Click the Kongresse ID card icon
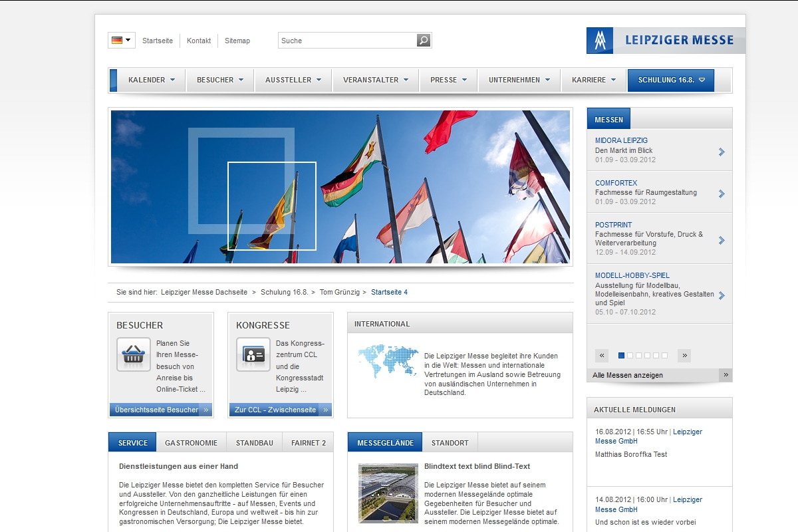The image size is (798, 532). [x=253, y=354]
